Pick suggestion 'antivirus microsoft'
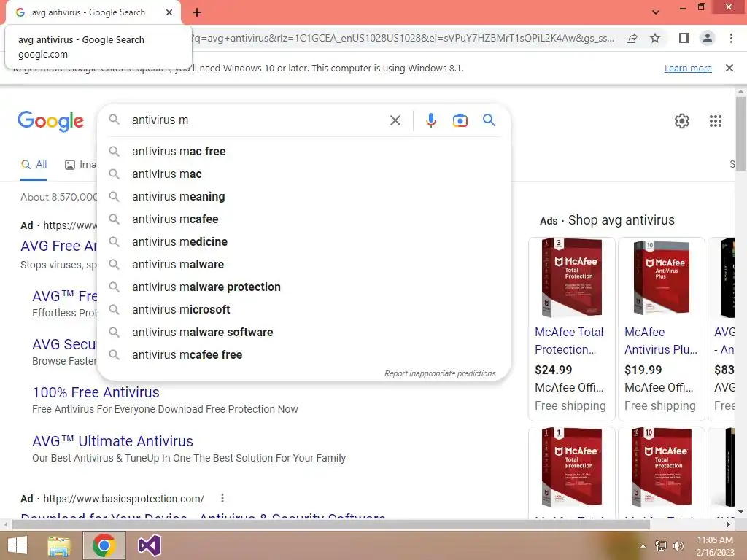The width and height of the screenshot is (747, 560). pyautogui.click(x=304, y=309)
